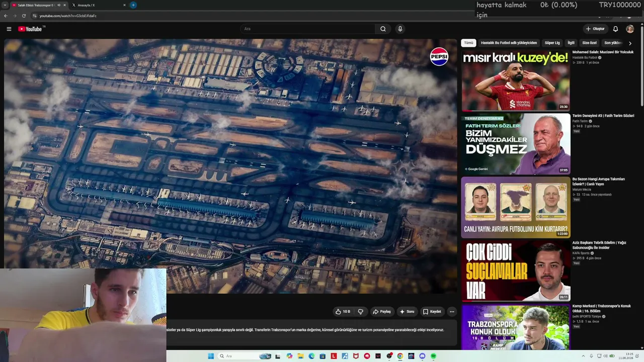Screen dimensions: 644x362
Task: Open site information icon in address bar
Action: pos(34,16)
